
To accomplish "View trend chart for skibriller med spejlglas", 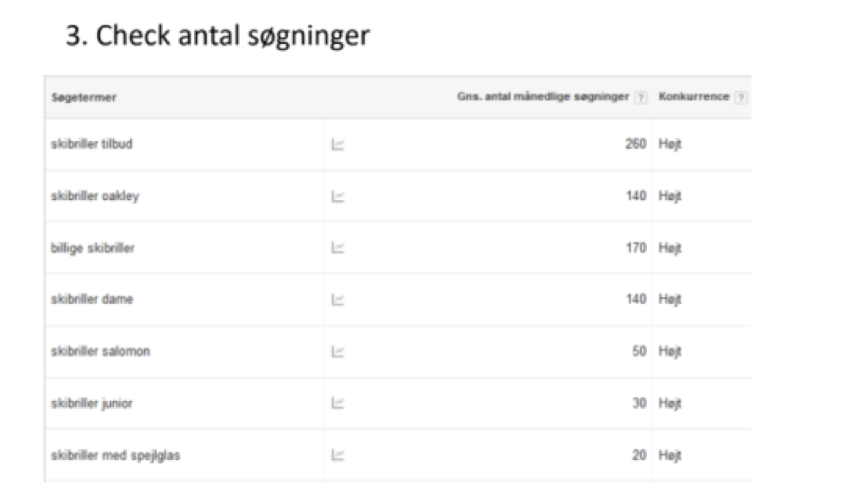I will (x=338, y=455).
